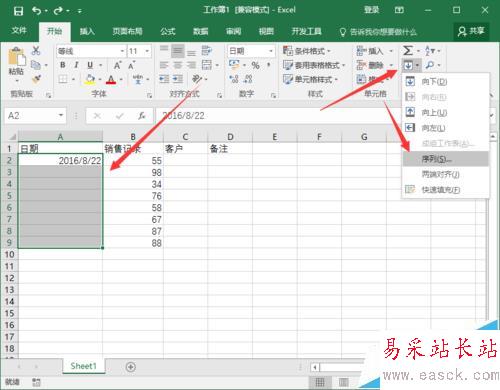The image size is (500, 390).
Task: Click the 登录 sign-in link
Action: click(371, 10)
